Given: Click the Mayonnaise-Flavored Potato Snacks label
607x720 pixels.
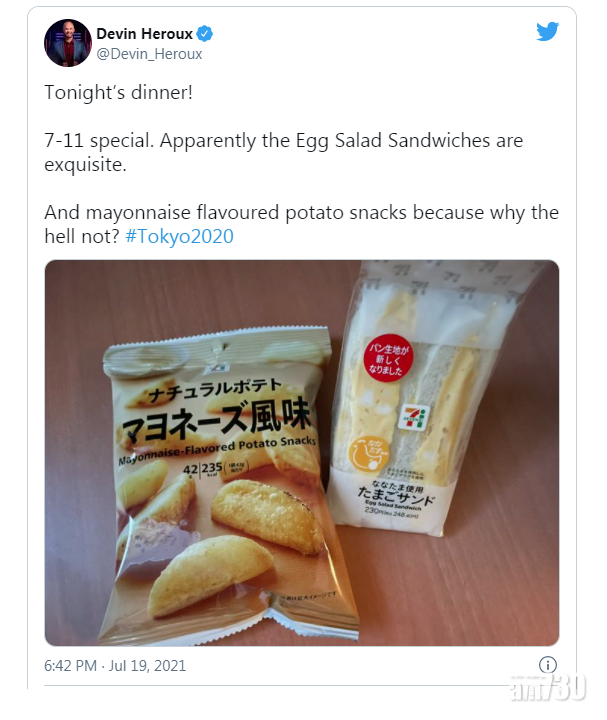Looking at the screenshot, I should (217, 449).
